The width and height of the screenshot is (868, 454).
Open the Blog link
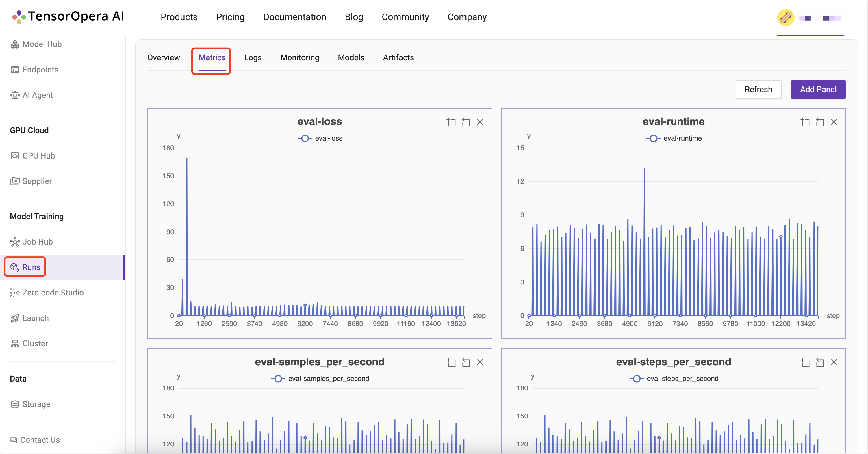tap(354, 17)
